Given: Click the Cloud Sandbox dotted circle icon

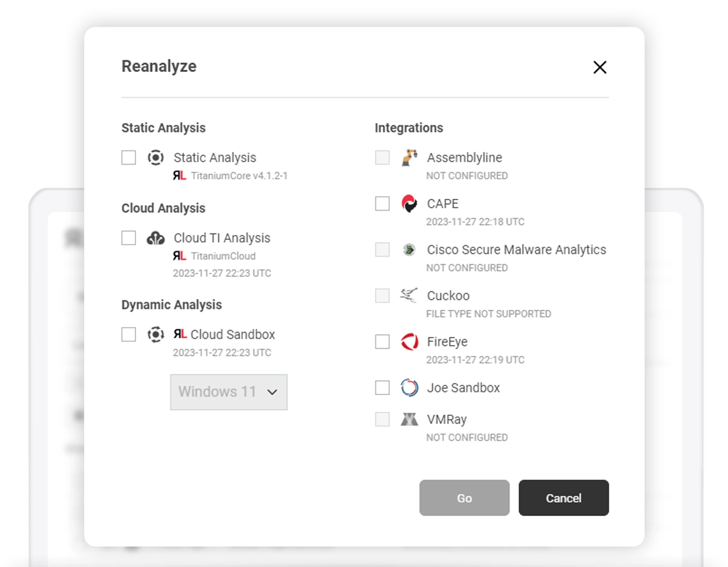Looking at the screenshot, I should pos(155,335).
